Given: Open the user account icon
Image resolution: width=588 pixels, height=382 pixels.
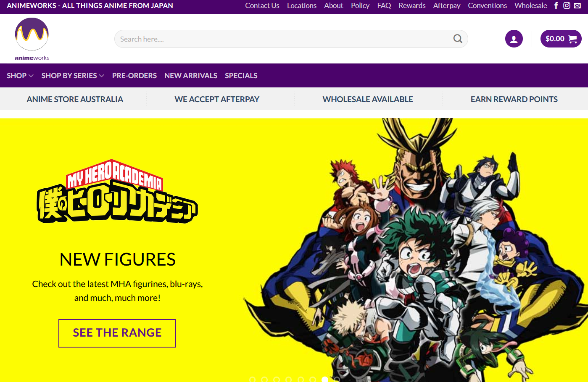Looking at the screenshot, I should (514, 39).
